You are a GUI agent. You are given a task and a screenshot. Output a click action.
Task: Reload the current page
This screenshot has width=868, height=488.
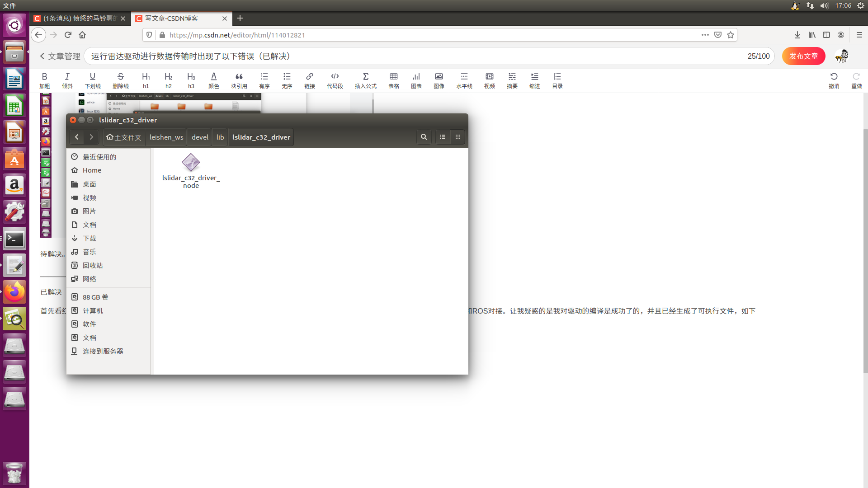tap(68, 35)
